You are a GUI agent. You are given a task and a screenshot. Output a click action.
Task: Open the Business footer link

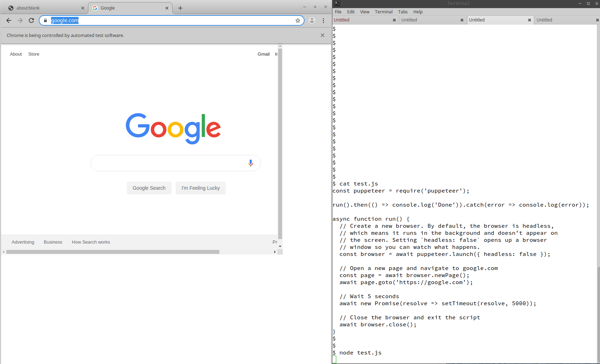click(53, 242)
